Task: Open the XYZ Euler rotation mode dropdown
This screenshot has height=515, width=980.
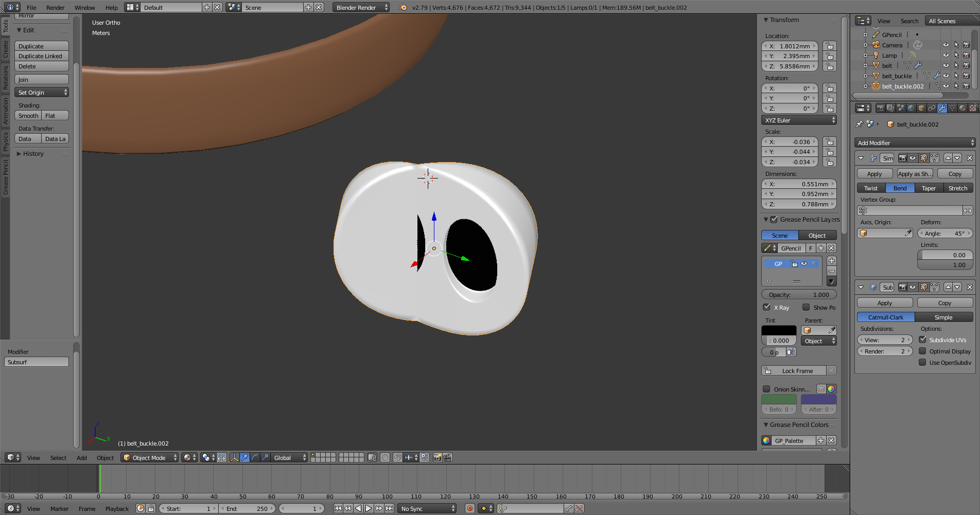Action: (799, 120)
